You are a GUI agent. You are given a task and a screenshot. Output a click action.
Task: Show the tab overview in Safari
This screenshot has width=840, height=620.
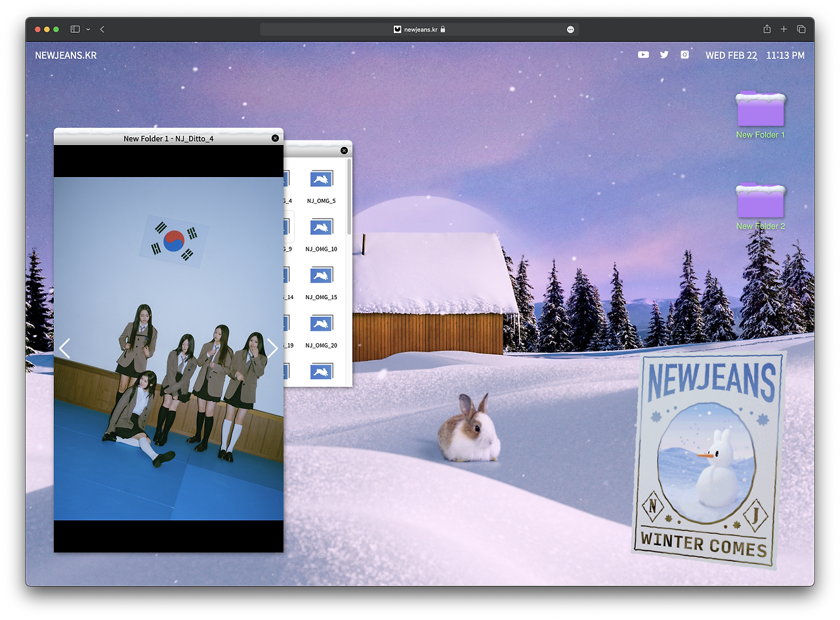point(801,30)
